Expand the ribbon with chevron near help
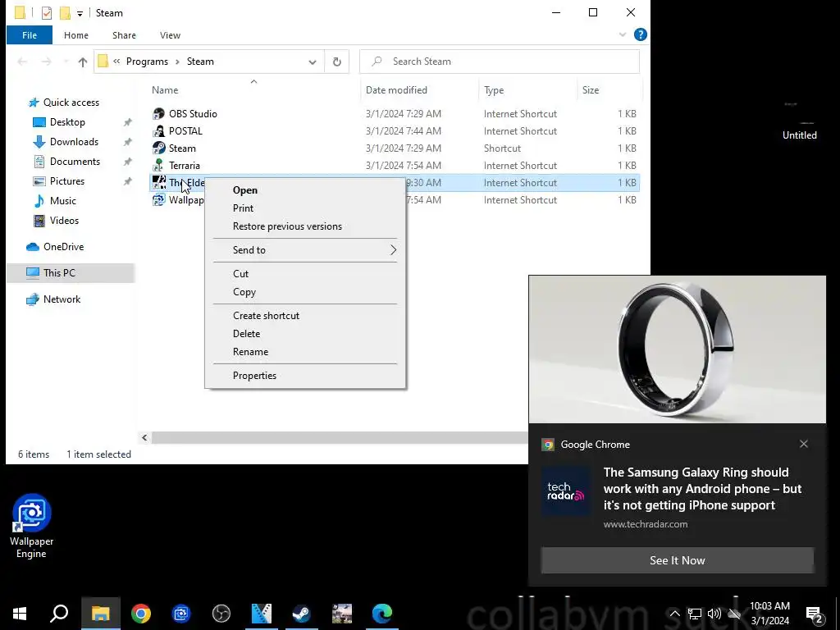This screenshot has width=840, height=630. pos(623,34)
